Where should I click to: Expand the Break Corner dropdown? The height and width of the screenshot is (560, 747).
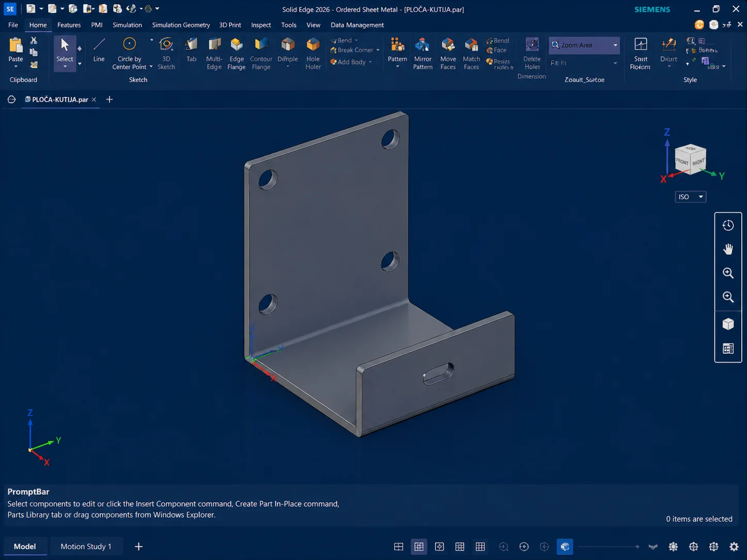pos(378,50)
